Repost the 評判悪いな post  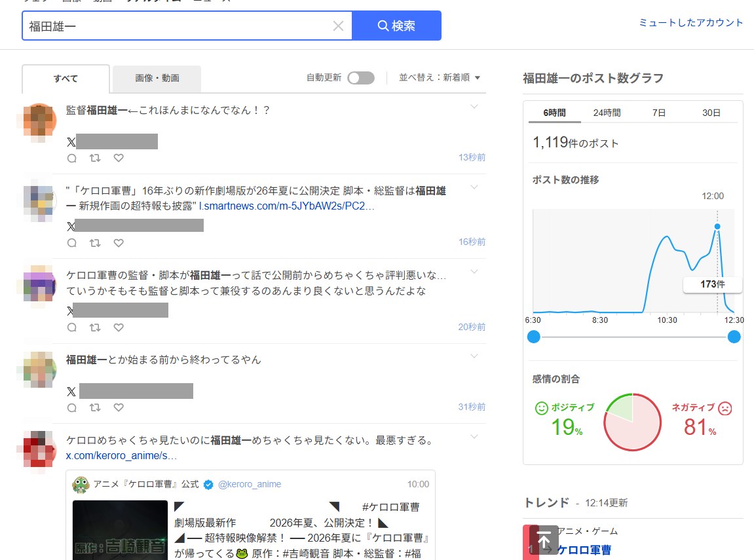tap(95, 327)
